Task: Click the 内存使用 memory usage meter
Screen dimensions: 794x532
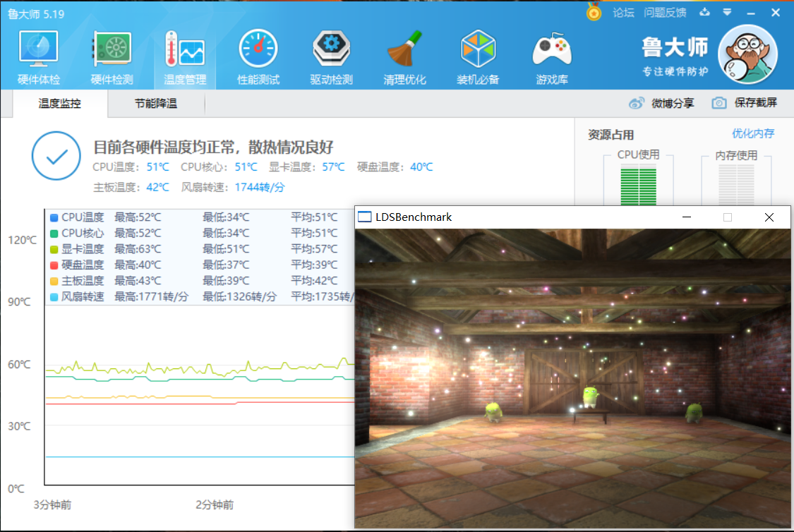Action: click(x=736, y=186)
